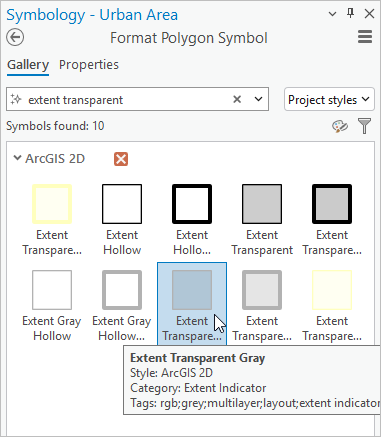Screen dimensions: 381x437
Task: Open the filter funnel icon
Action: (x=364, y=126)
